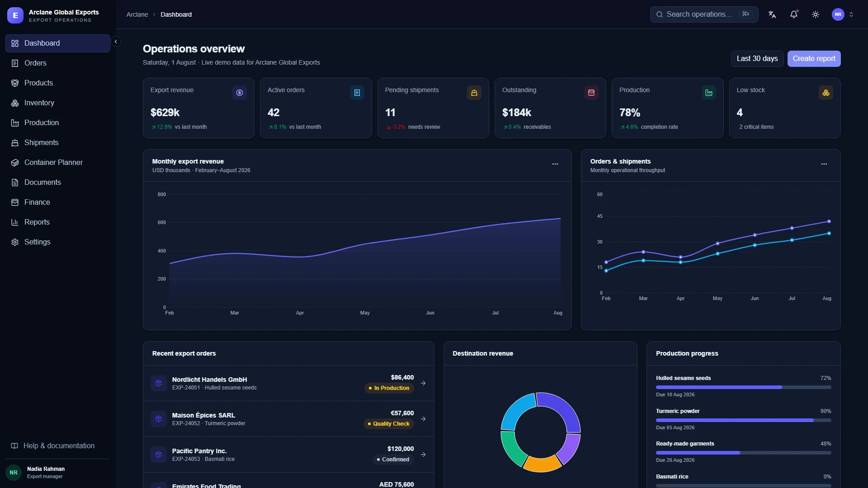Click the Settings gear icon
The image size is (868, 488).
pos(15,242)
